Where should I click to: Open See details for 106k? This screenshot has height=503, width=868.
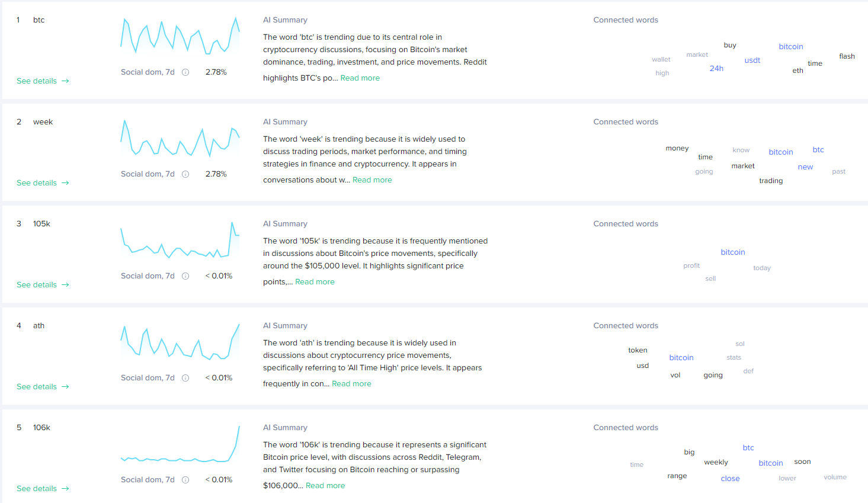(x=43, y=489)
